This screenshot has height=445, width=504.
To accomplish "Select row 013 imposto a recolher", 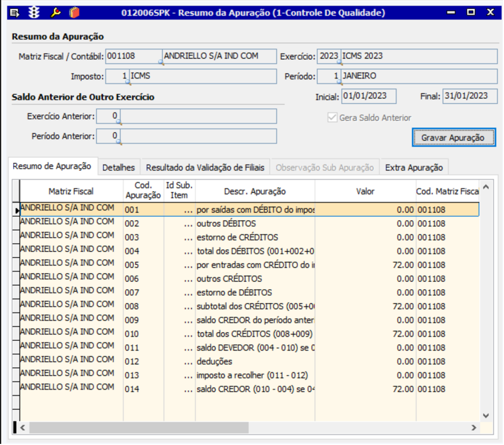I will click(x=249, y=375).
